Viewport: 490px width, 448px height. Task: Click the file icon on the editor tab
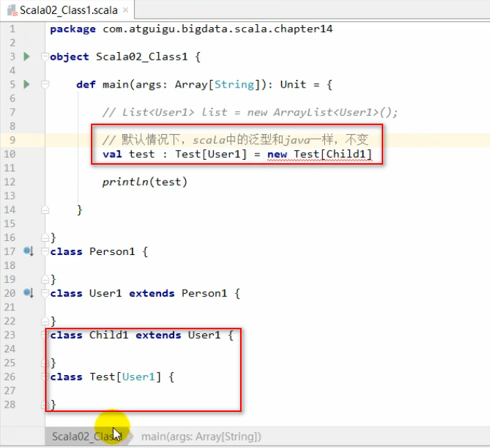(x=12, y=10)
